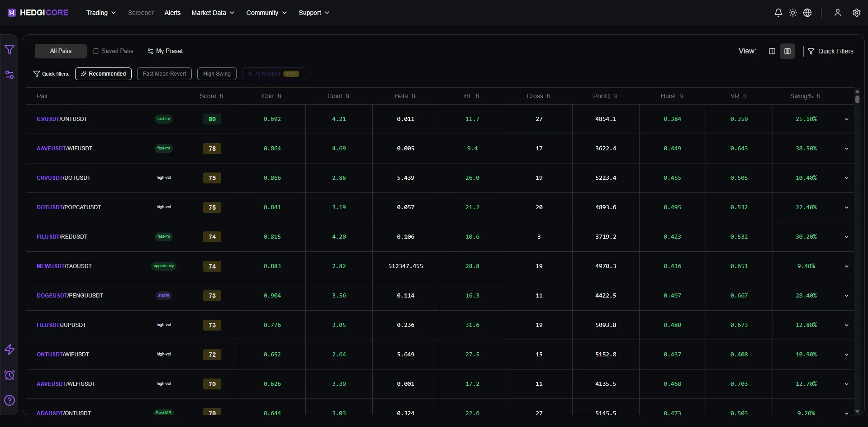868x427 pixels.
Task: Go to the Screener page
Action: [141, 13]
